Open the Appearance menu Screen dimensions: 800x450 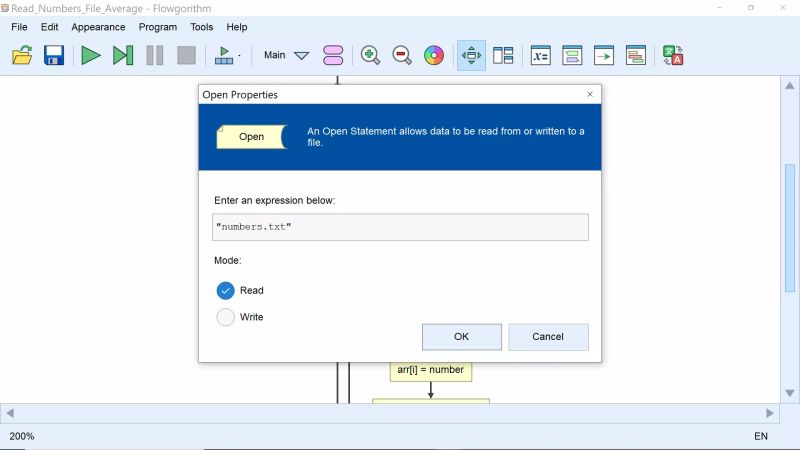[x=98, y=27]
